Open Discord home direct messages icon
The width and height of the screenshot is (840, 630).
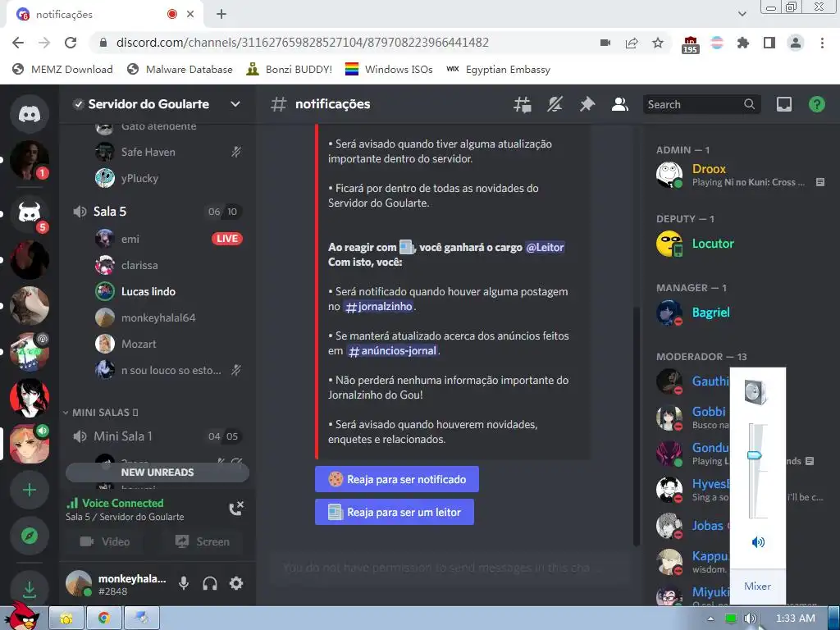pyautogui.click(x=30, y=113)
